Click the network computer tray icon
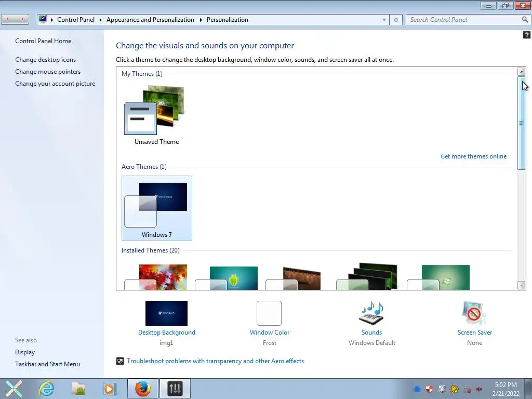 click(x=442, y=389)
